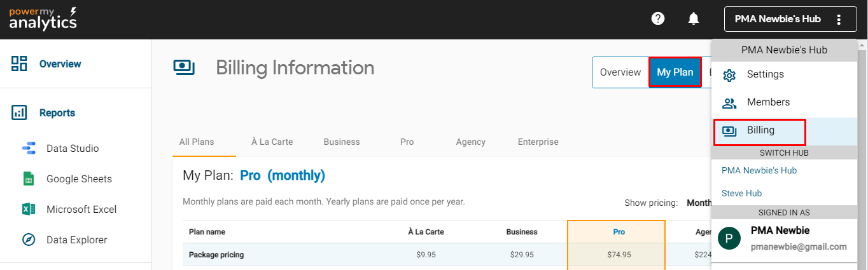The width and height of the screenshot is (868, 270).
Task: Click the three-dot hub menu icon
Action: coord(839,19)
